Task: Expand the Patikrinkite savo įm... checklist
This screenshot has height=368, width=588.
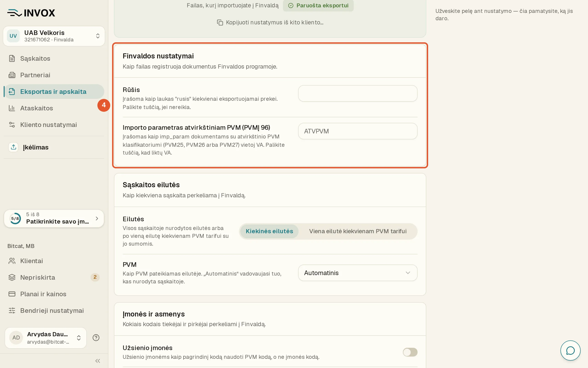Action: click(x=54, y=218)
